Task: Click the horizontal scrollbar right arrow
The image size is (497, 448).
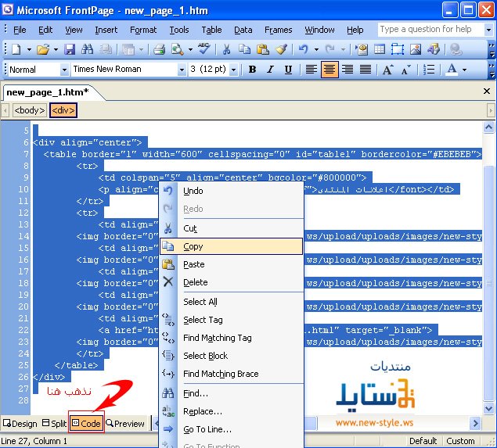Action: coord(475,423)
